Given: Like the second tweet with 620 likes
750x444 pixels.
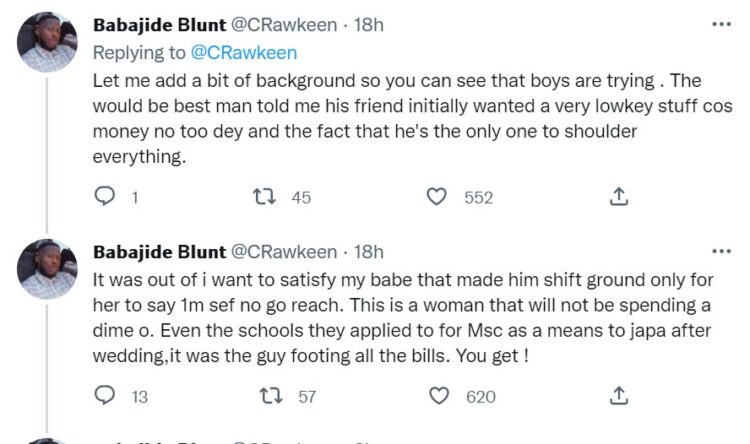Looking at the screenshot, I should coord(436,396).
